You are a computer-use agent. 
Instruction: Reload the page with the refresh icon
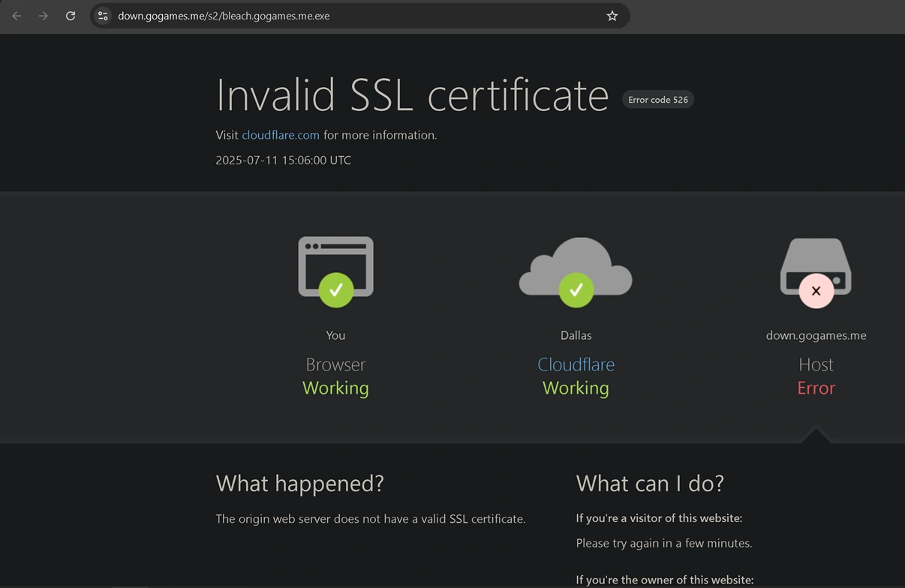click(x=71, y=16)
